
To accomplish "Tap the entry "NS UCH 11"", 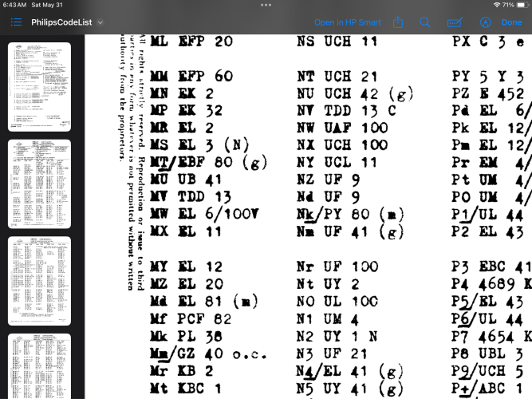I will coord(337,41).
